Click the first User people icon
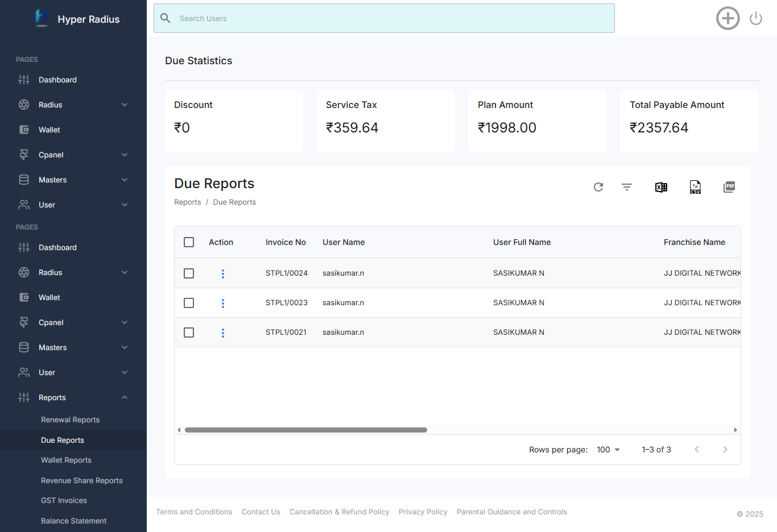Screen dimensions: 777x532 [24, 205]
